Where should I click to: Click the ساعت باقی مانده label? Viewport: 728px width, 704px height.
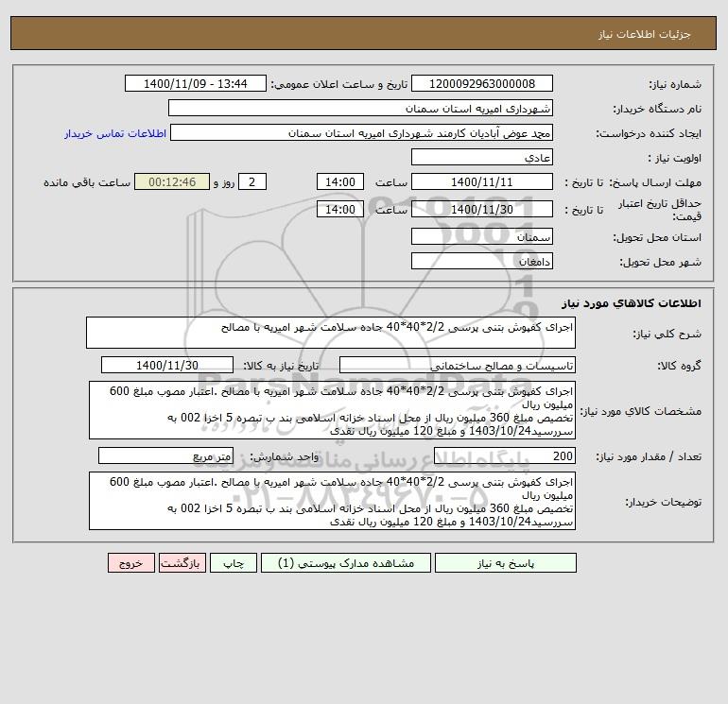(87, 182)
